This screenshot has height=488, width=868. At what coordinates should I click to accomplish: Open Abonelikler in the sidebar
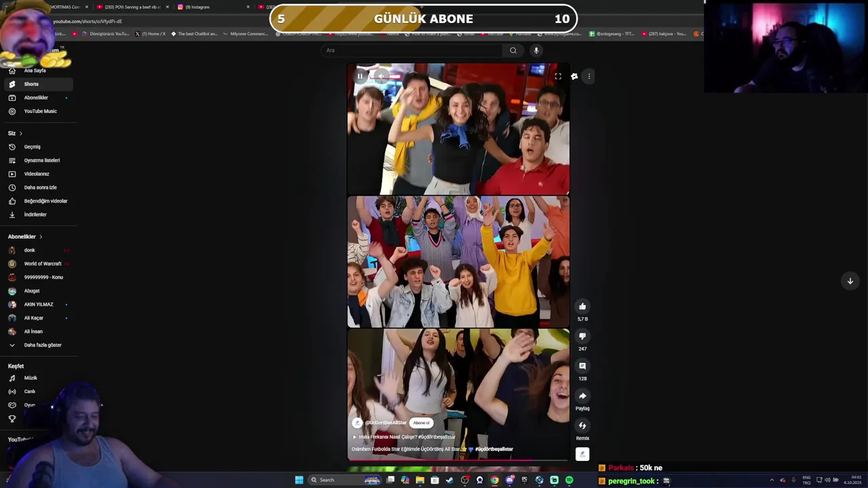click(39, 98)
